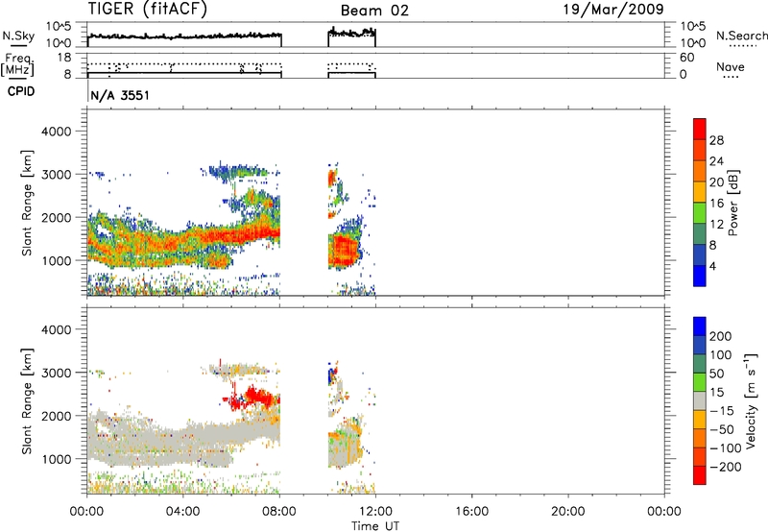
Task: Click the '200' tick on Velocity colorbar
Action: tap(721, 336)
